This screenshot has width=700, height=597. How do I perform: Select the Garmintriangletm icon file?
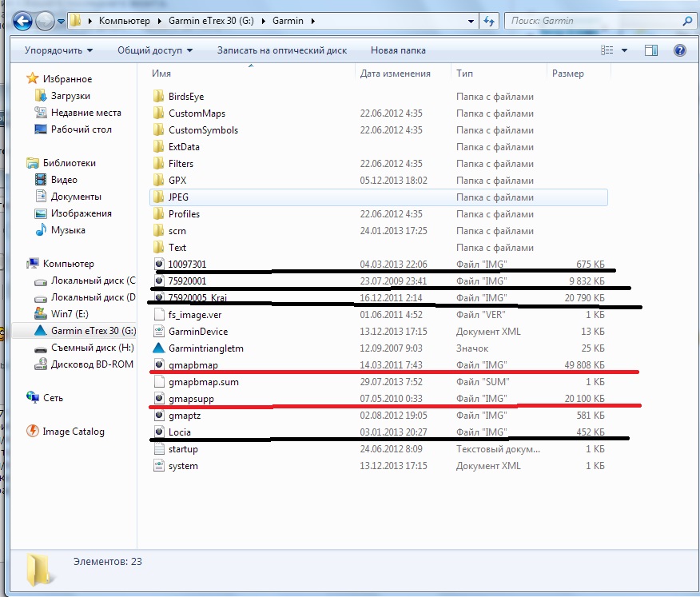pyautogui.click(x=159, y=348)
